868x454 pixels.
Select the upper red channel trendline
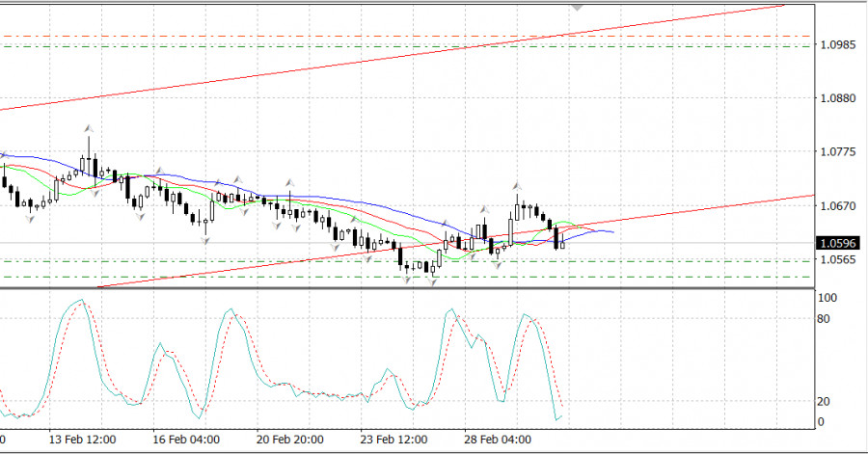386,60
